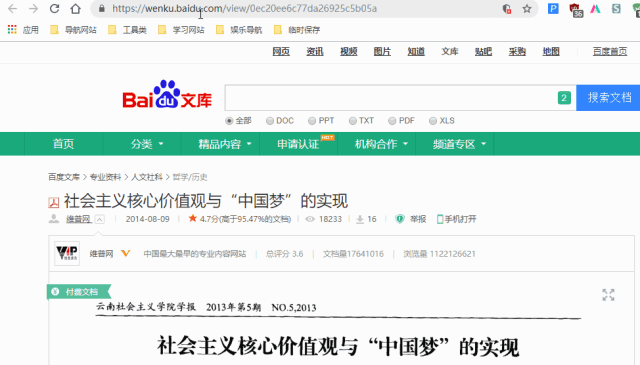Click the document search input field
The image size is (640, 365).
point(390,98)
